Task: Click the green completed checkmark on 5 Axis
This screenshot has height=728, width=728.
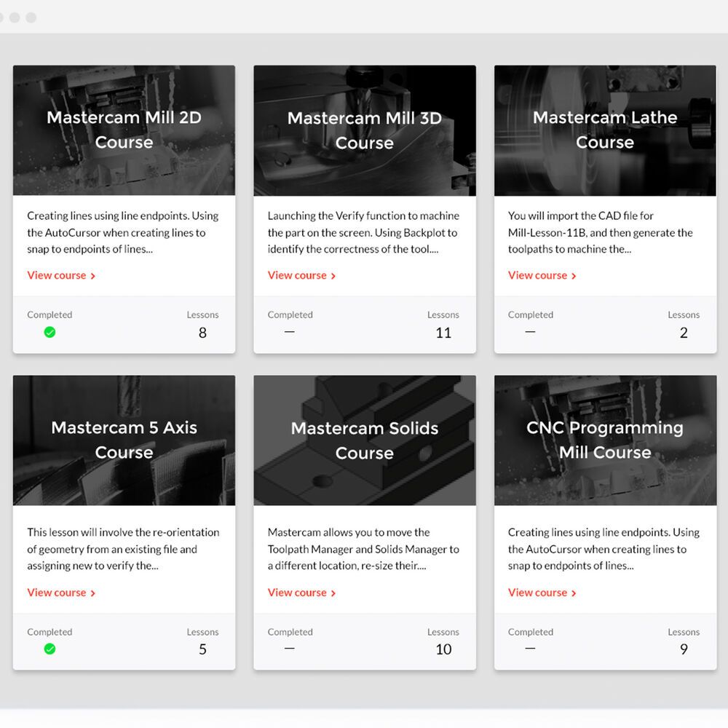Action: click(x=50, y=649)
